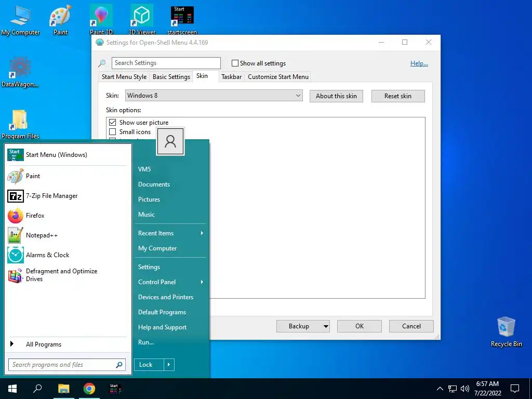
Task: Launch Notepad++ from start menu
Action: (67, 235)
